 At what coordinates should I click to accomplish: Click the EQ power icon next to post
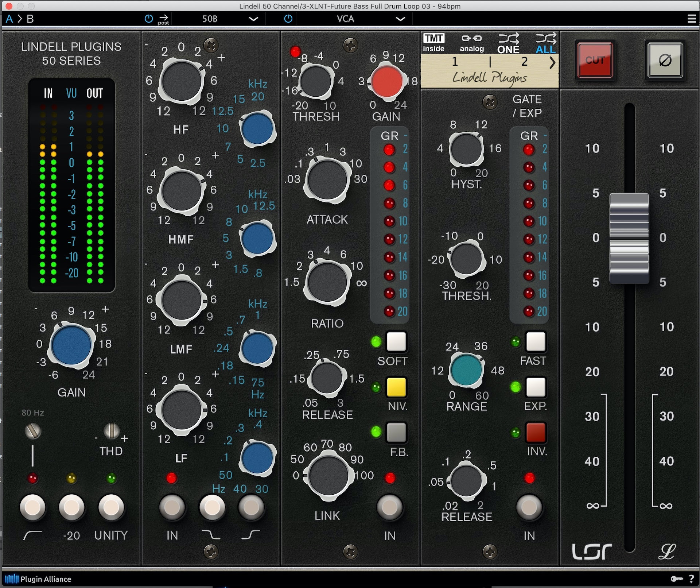click(149, 19)
